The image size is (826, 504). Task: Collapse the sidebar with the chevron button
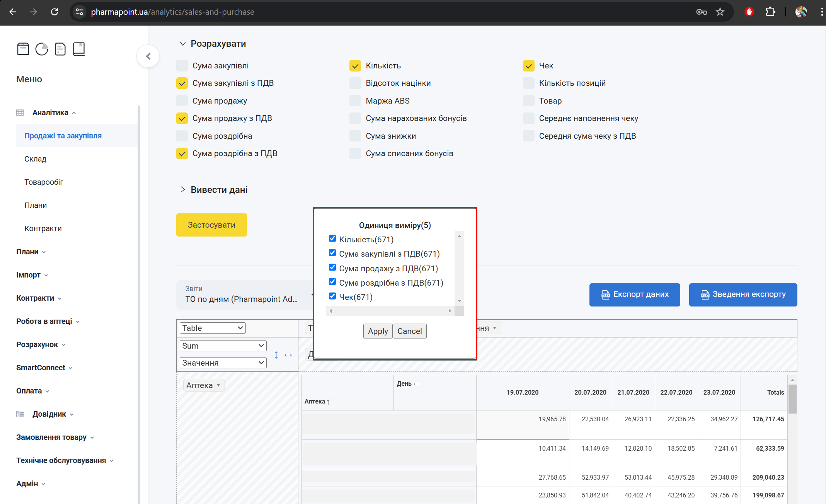click(148, 56)
